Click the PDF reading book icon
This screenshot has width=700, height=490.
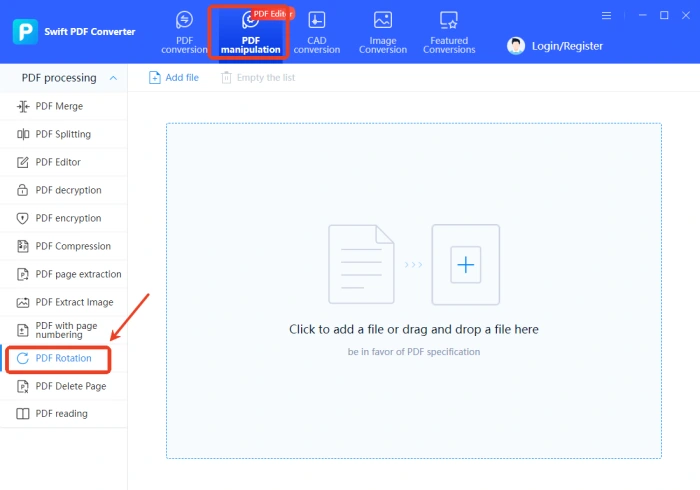[23, 414]
